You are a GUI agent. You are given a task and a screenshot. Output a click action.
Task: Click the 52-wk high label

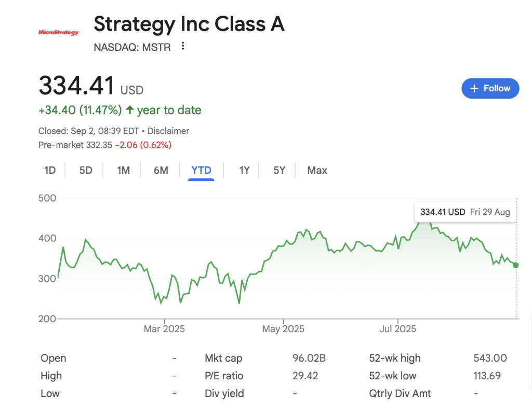[394, 358]
